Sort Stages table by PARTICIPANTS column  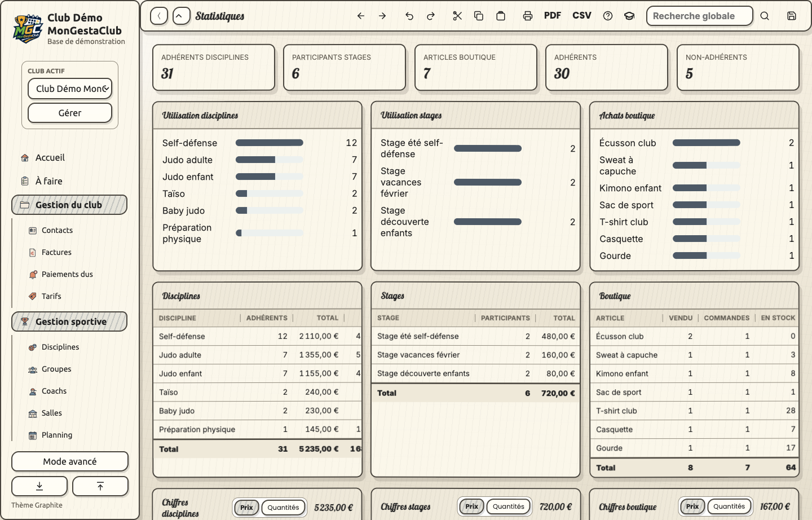coord(505,318)
